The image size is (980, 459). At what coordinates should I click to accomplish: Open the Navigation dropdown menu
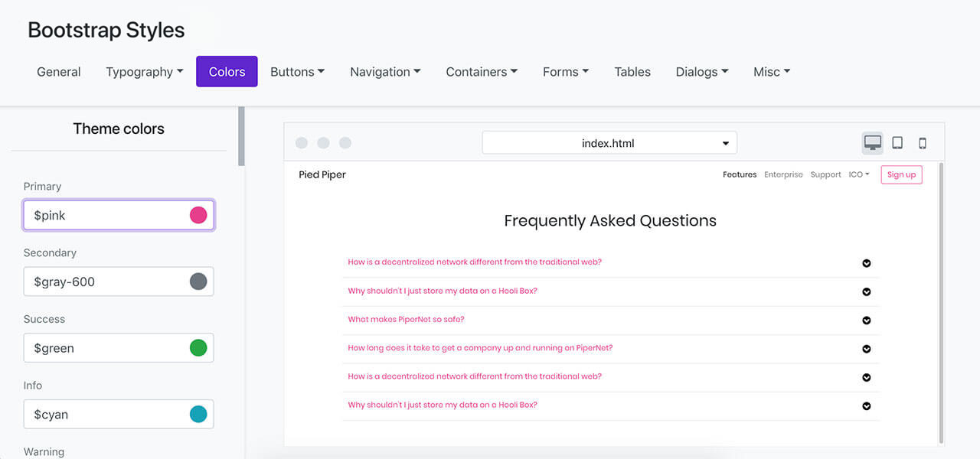click(x=385, y=72)
